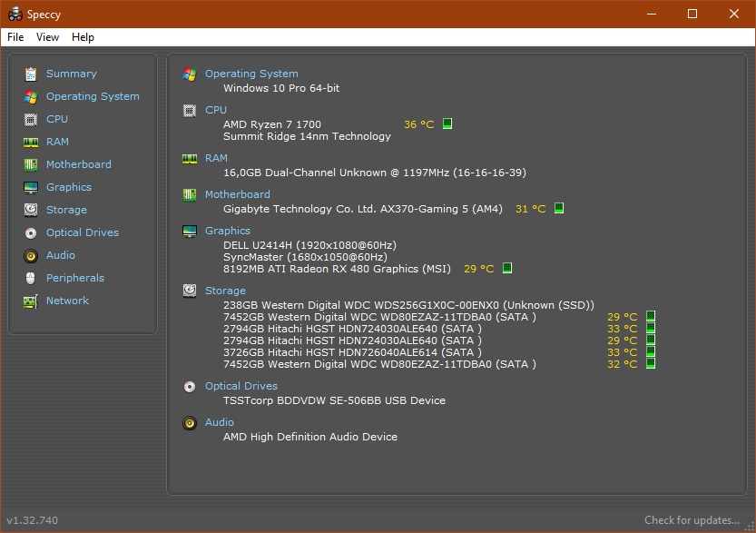Click the green CPU temperature indicator at 36 °C
The height and width of the screenshot is (533, 756).
click(x=447, y=123)
